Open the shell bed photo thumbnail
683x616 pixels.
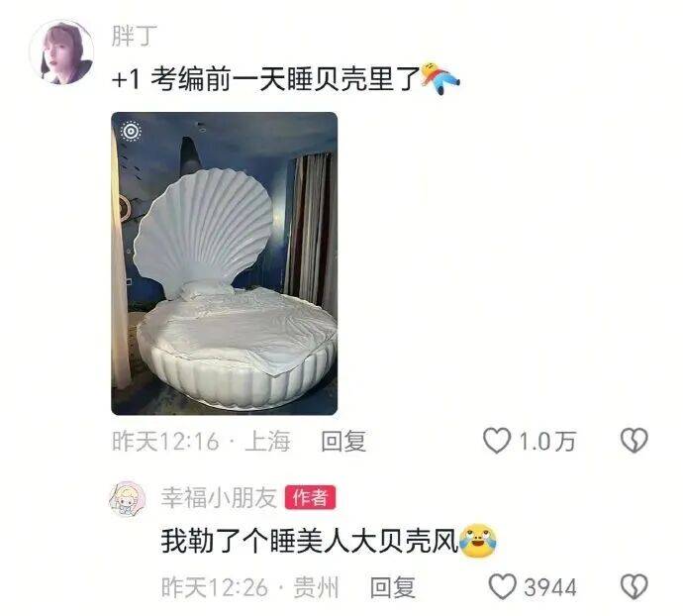click(x=225, y=263)
